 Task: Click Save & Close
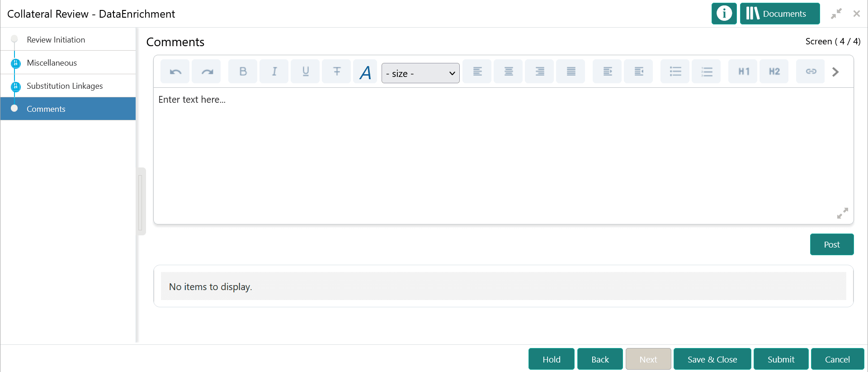[712, 359]
